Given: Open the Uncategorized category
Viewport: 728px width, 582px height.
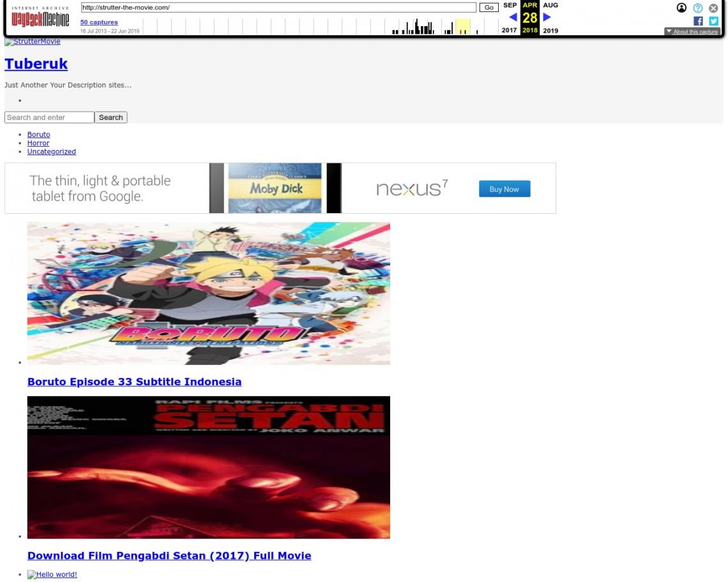Looking at the screenshot, I should pyautogui.click(x=52, y=151).
